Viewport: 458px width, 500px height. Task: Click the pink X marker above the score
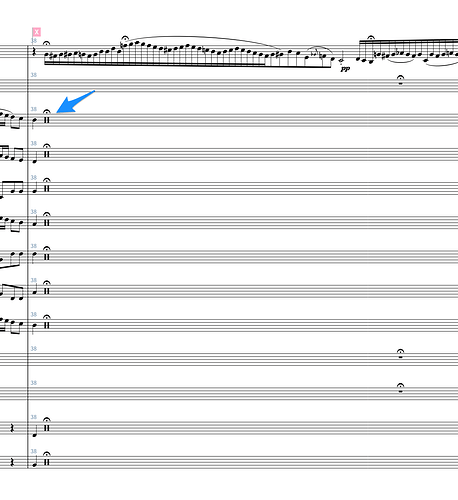[x=37, y=32]
